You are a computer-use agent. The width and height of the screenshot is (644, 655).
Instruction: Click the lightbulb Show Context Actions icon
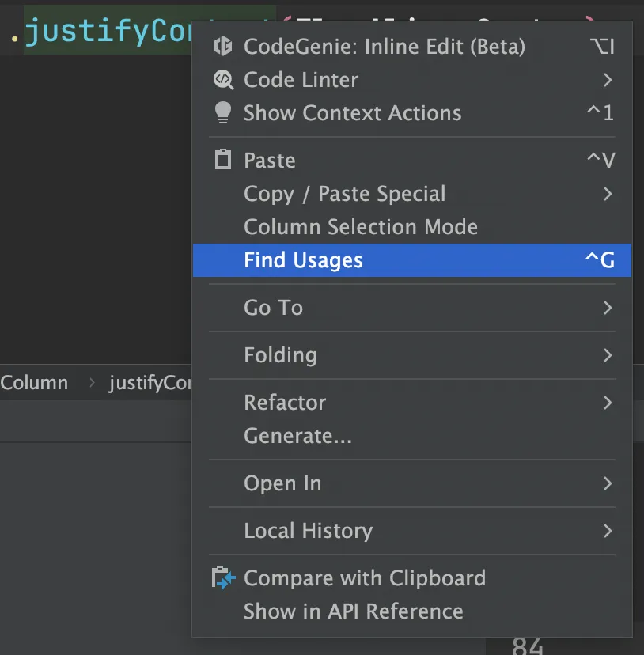point(223,113)
